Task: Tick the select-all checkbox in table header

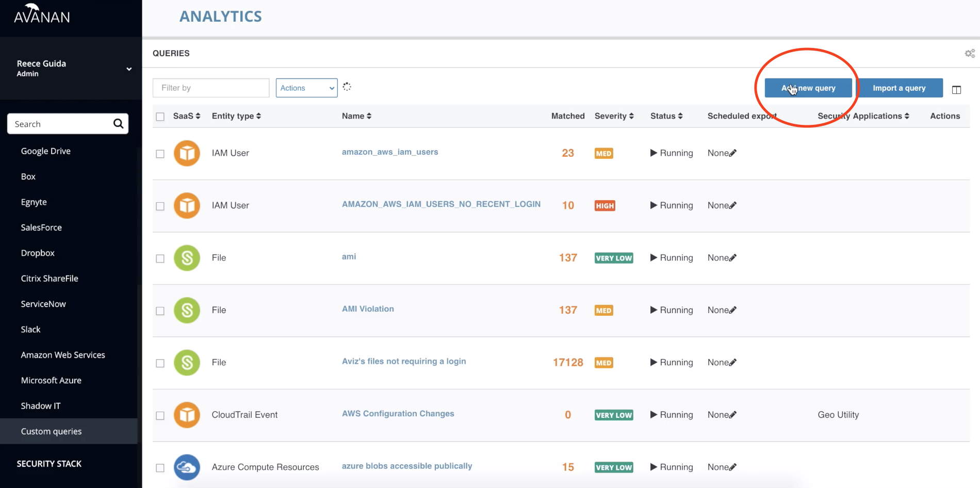Action: point(160,117)
